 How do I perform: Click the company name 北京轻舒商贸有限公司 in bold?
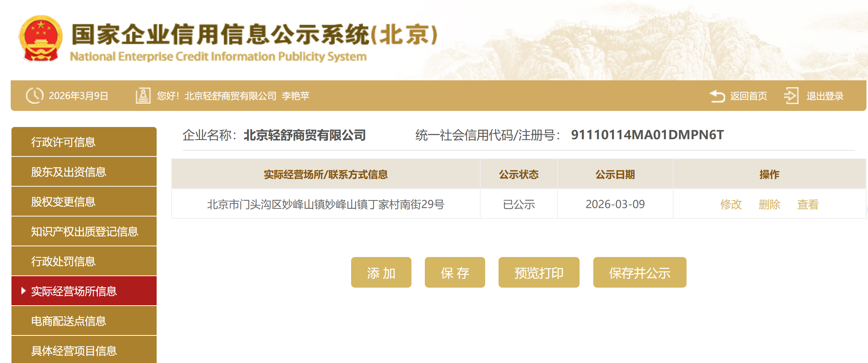pos(305,135)
